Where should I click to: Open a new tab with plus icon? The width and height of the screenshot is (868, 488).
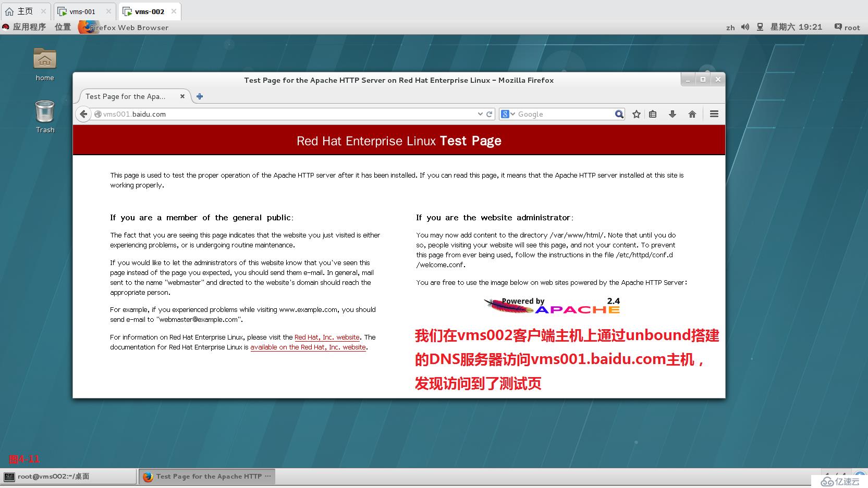point(200,96)
